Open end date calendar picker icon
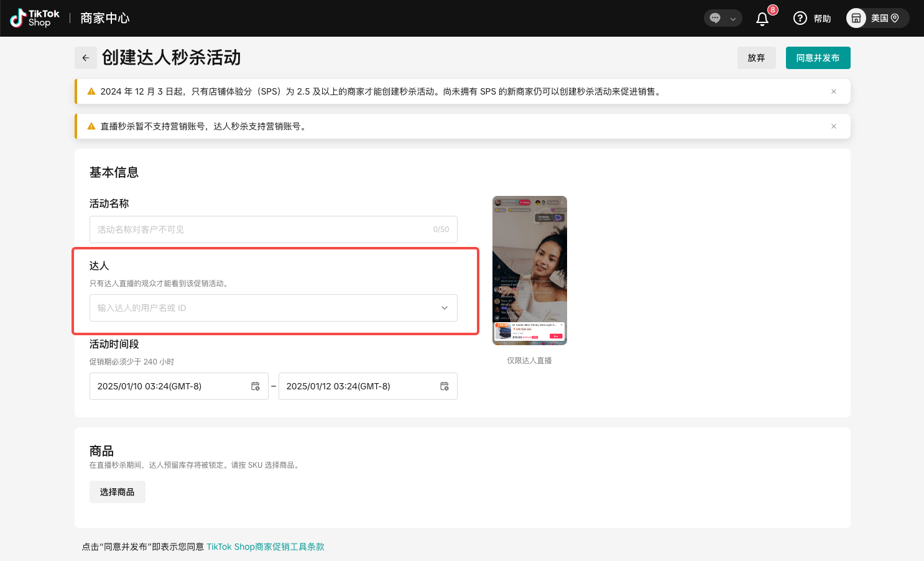Screen dimensions: 924x561 445,386
